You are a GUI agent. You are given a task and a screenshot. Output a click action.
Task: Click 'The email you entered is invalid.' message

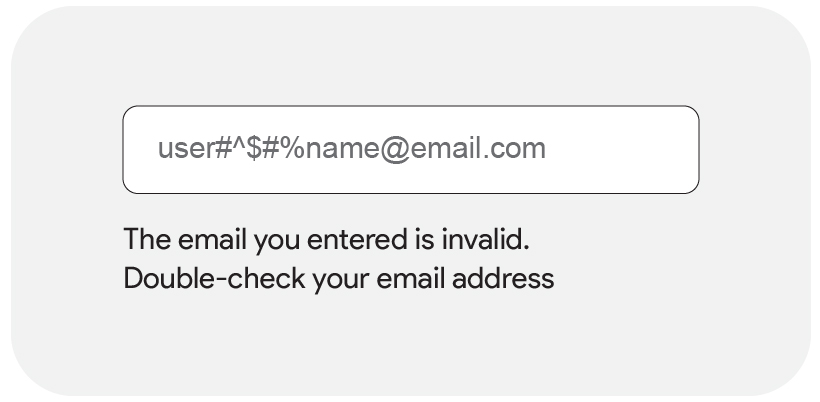tap(327, 240)
